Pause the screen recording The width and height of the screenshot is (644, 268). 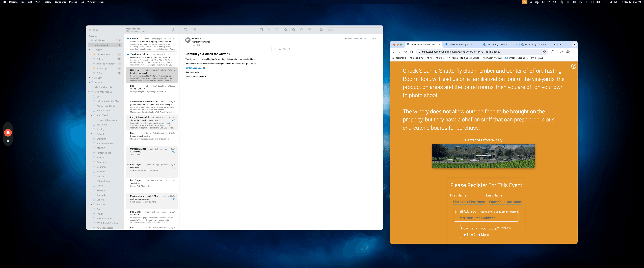point(8,141)
